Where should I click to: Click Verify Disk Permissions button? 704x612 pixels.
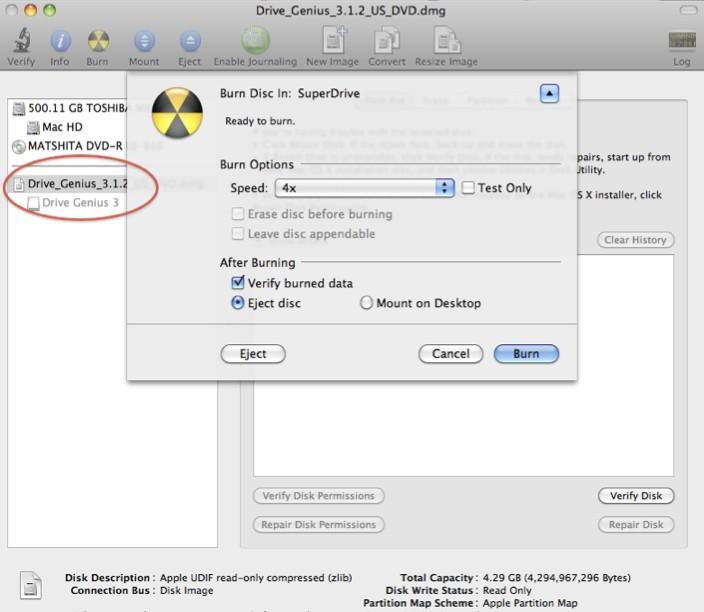pyautogui.click(x=318, y=496)
